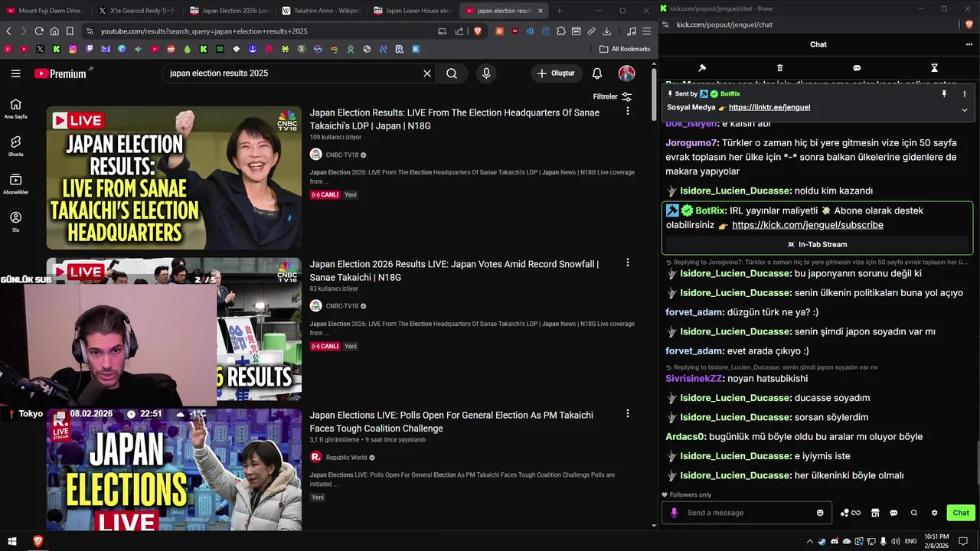Open the linktr.ee/jenguel link
The image size is (980, 551).
[769, 108]
